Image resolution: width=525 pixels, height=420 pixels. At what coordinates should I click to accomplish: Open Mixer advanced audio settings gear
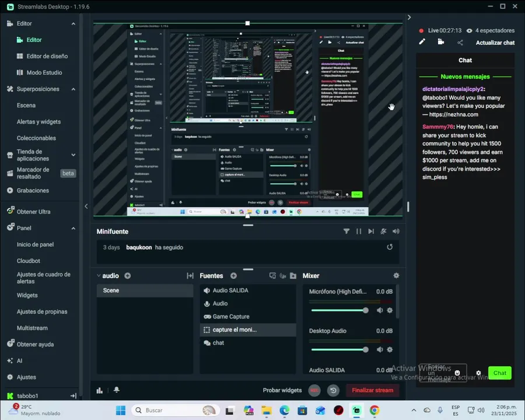click(397, 275)
